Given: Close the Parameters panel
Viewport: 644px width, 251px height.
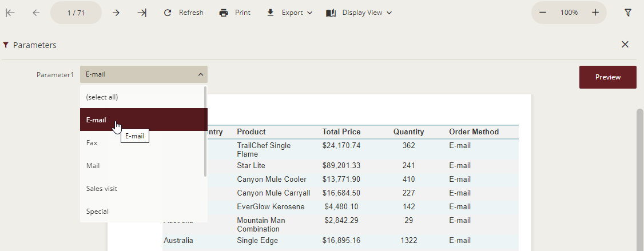Looking at the screenshot, I should [625, 45].
